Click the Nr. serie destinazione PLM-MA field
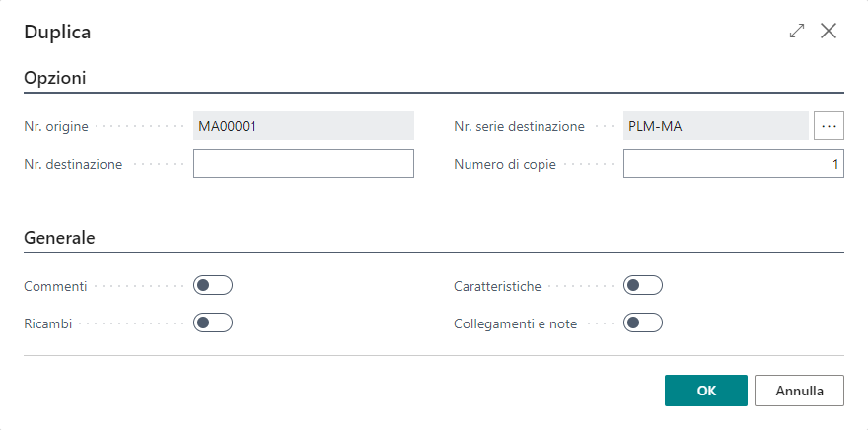The image size is (868, 430). [715, 126]
